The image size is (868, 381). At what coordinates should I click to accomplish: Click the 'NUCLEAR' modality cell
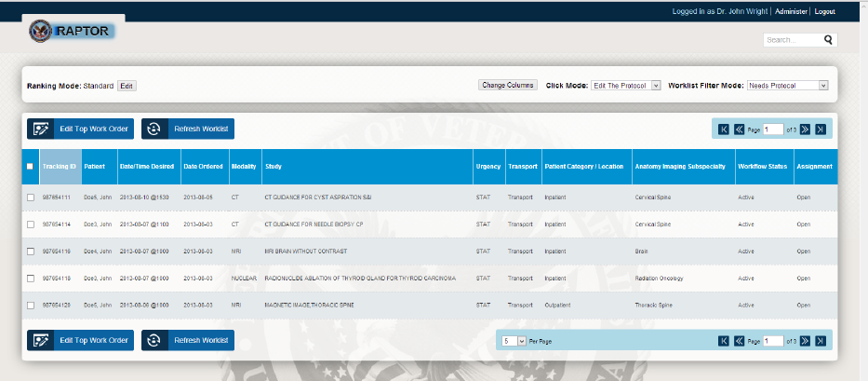pyautogui.click(x=244, y=279)
